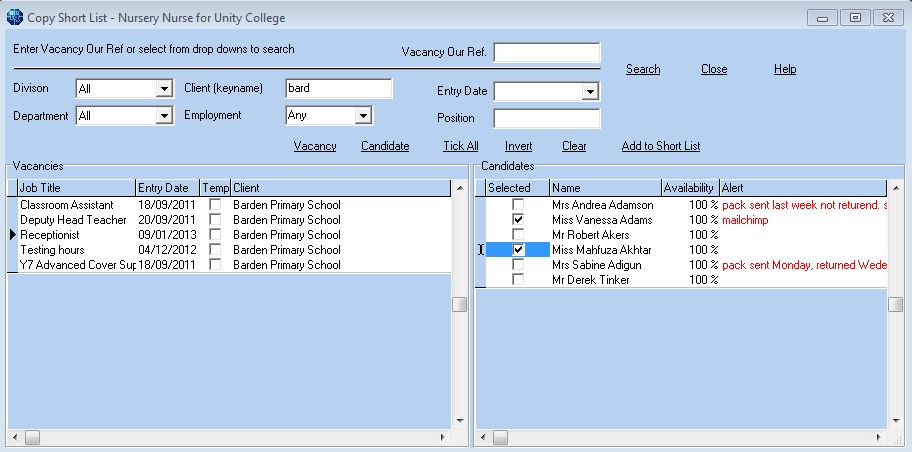Open the Entry Date dropdown

tap(590, 91)
